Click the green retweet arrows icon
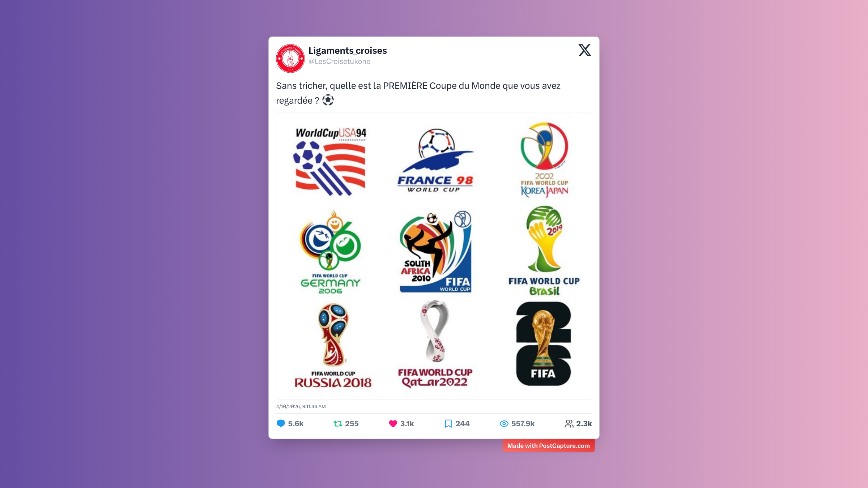The image size is (868, 488). (x=338, y=423)
